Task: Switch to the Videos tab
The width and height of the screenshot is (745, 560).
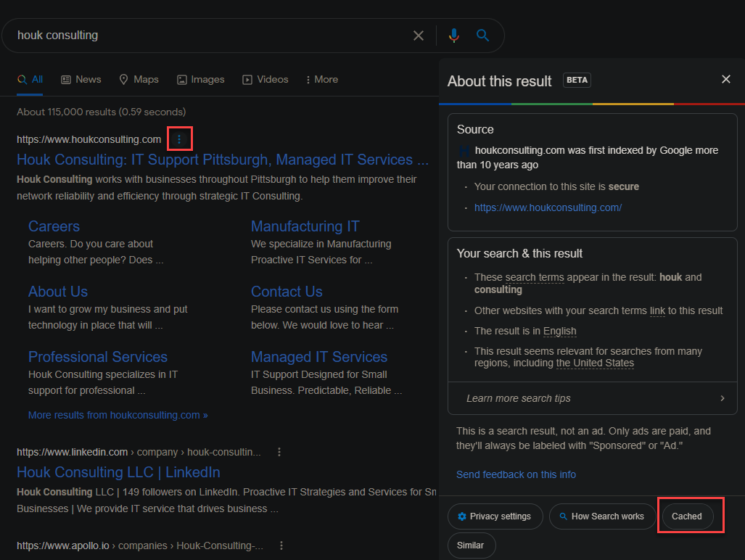Action: [x=266, y=79]
